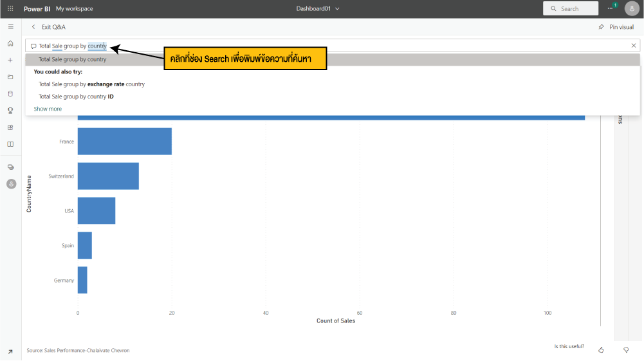Open Metrics trophy icon in sidebar
Image resolution: width=644 pixels, height=363 pixels.
coord(10,110)
